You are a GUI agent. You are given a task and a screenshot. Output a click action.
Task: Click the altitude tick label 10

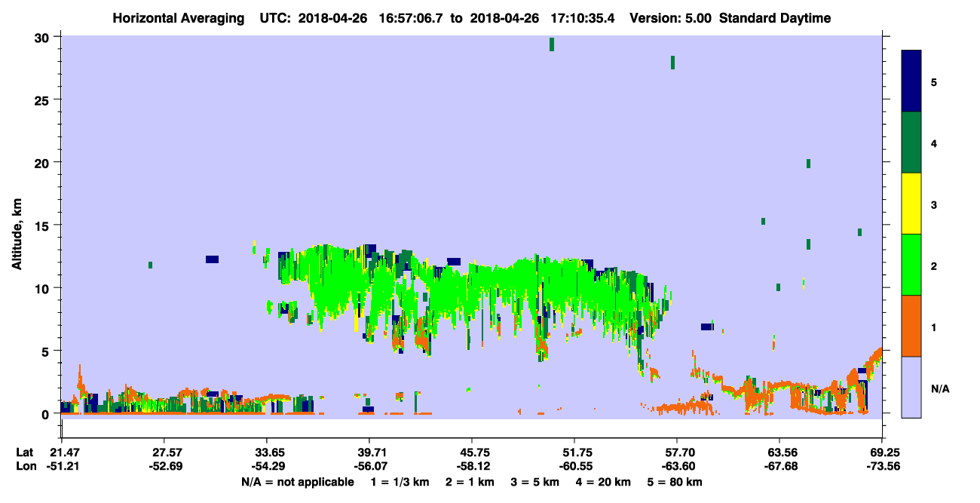43,288
